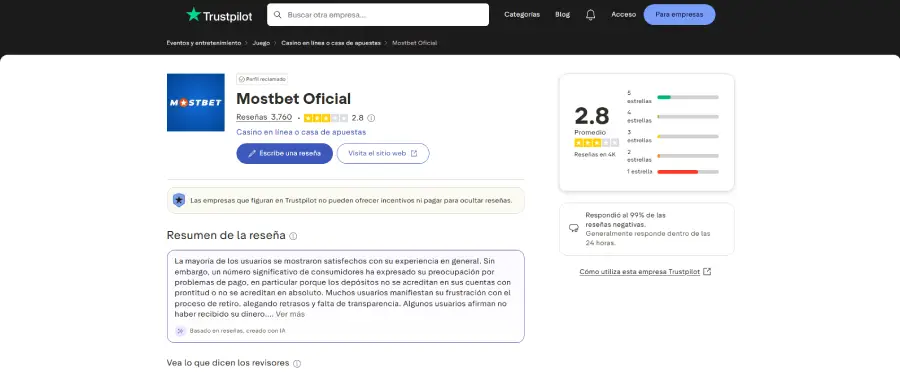Viewport: 900px width, 385px height.
Task: Click Acceso to log in
Action: [x=623, y=15]
